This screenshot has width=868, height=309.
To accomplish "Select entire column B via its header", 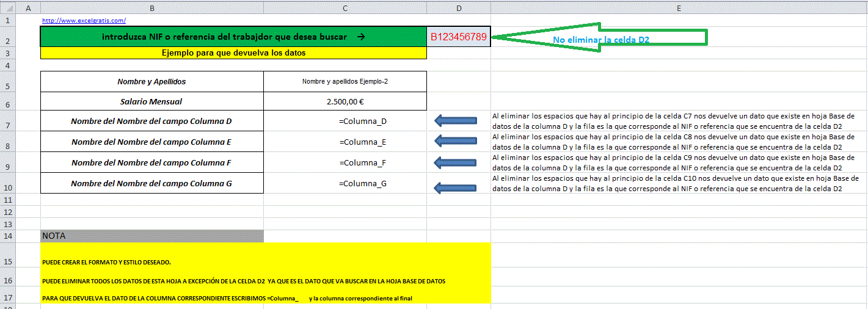I will [x=152, y=7].
